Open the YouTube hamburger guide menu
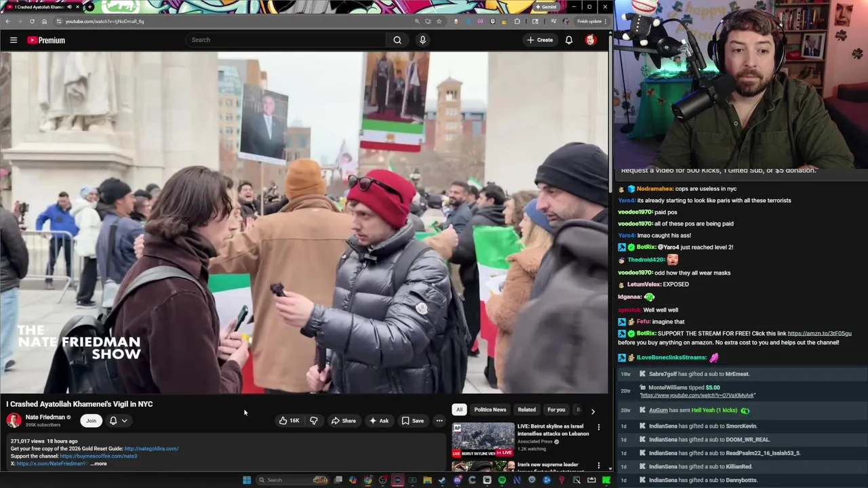 [13, 40]
